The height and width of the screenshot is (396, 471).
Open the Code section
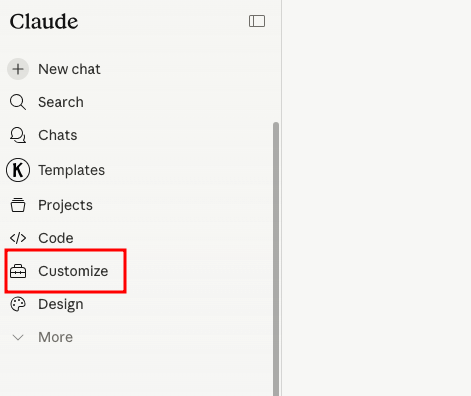(x=56, y=238)
